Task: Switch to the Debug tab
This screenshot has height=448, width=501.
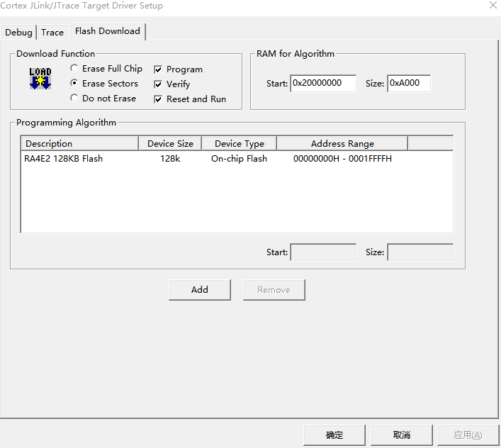Action: click(x=18, y=33)
